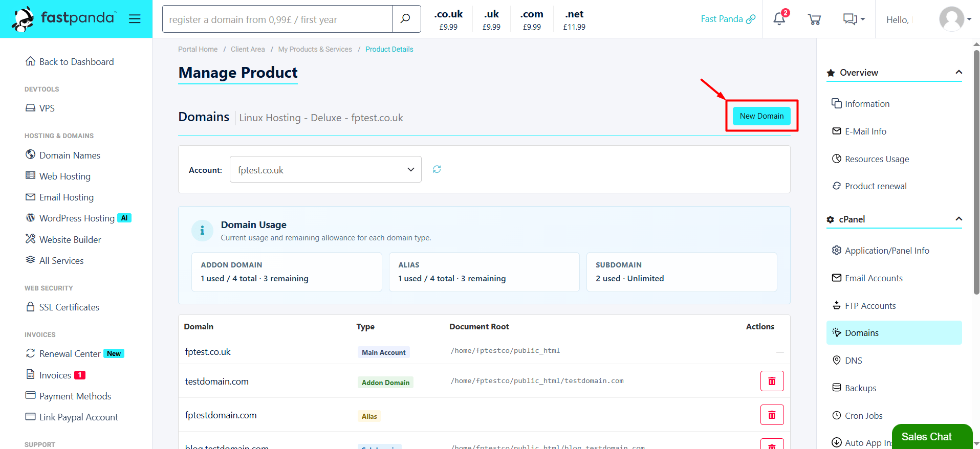Open Web Hosting in the sidebar
The image size is (980, 449).
tap(58, 176)
